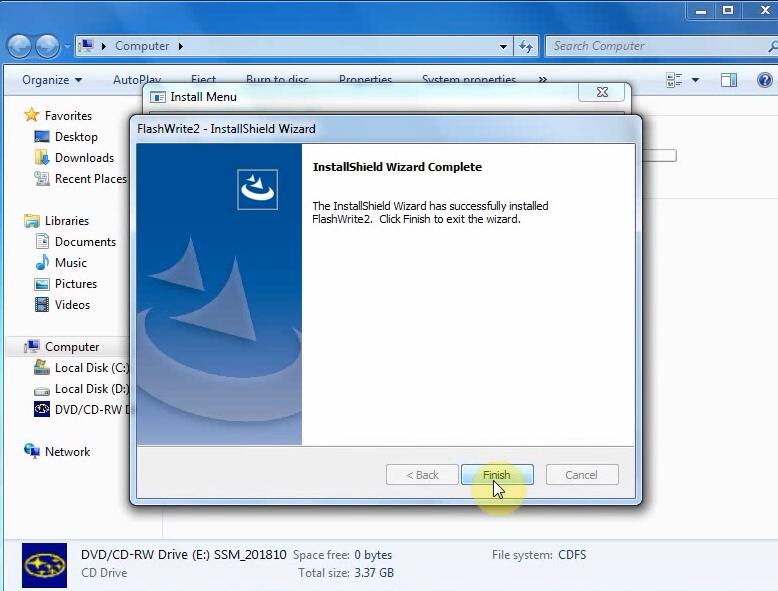Open the view options dropdown arrow
This screenshot has height=591, width=778.
pyautogui.click(x=696, y=80)
